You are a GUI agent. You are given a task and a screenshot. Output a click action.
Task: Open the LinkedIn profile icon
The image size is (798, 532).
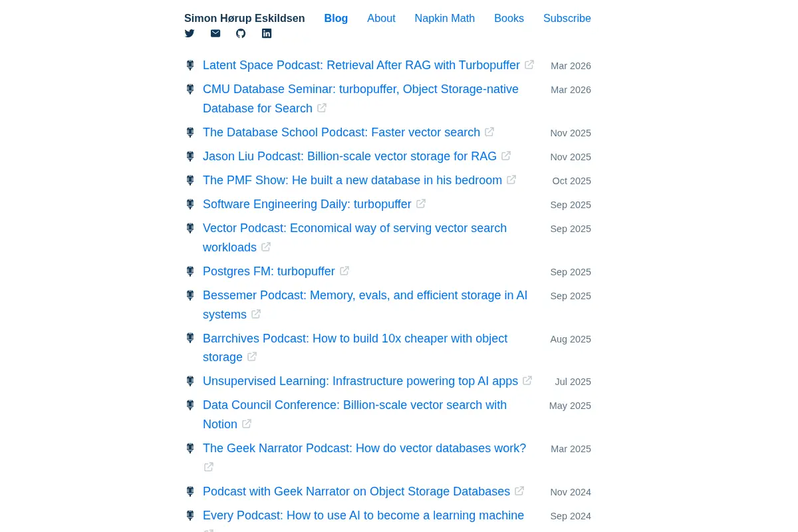[x=267, y=33]
